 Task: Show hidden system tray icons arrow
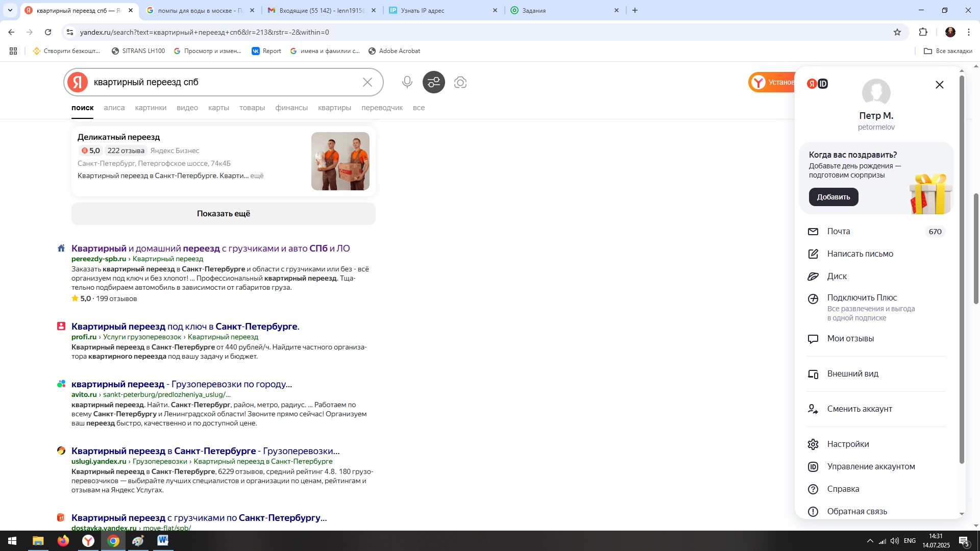click(x=870, y=541)
